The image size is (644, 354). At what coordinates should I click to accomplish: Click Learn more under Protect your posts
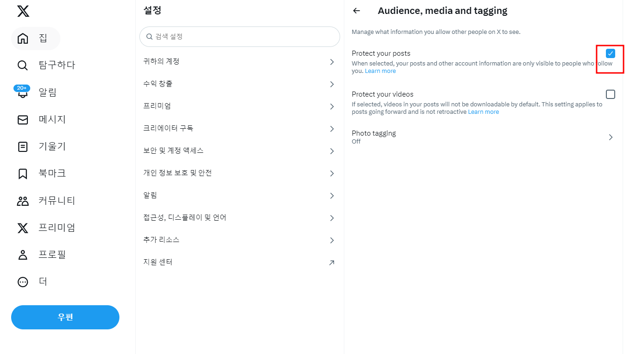(380, 71)
